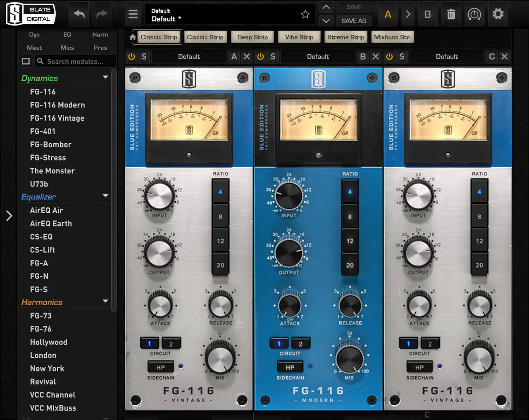Toggle power of FG-116 Modern module
Image resolution: width=529 pixels, height=420 pixels.
coord(260,57)
